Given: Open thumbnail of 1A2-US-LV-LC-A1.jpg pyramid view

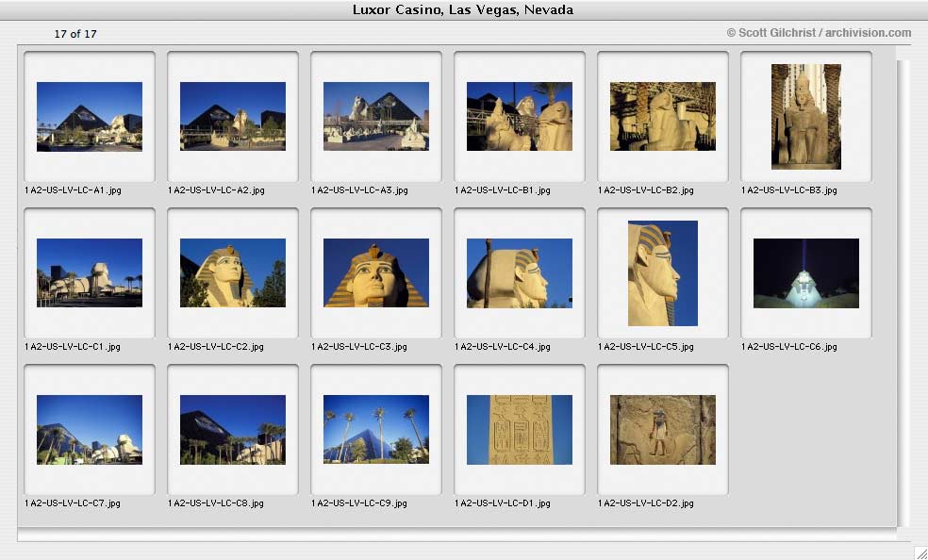Looking at the screenshot, I should point(90,117).
